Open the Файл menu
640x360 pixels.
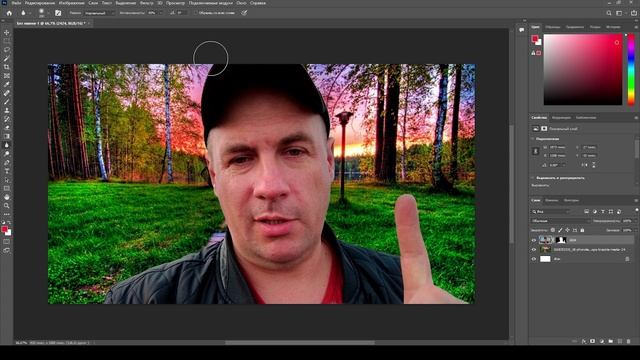(x=16, y=3)
